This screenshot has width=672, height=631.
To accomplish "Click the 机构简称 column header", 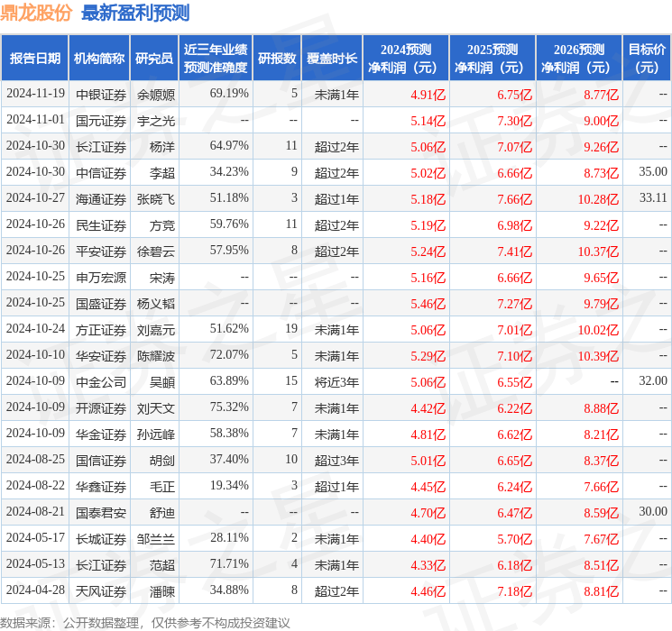I will 99,59.
